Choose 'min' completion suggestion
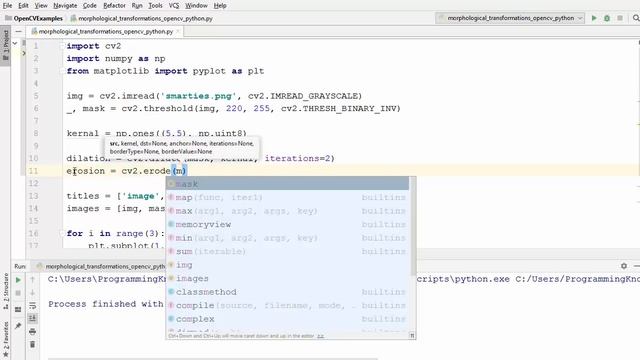The image size is (640, 360). (287, 238)
